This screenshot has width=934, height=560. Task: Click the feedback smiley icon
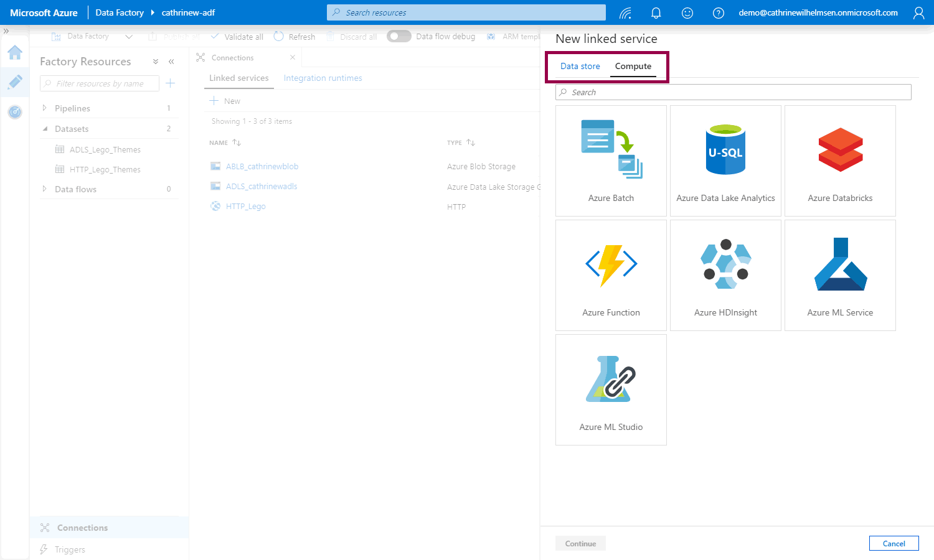(687, 12)
